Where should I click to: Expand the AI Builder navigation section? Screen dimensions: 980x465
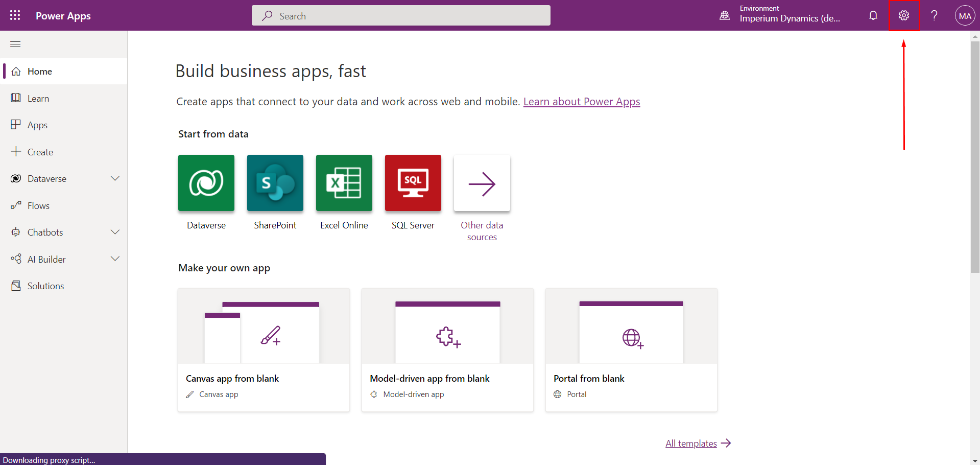tap(115, 259)
